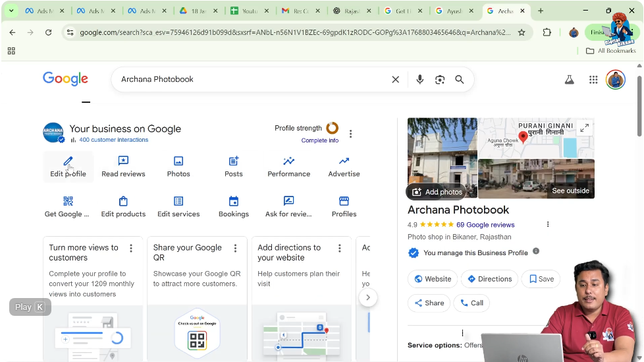Switch to the Youtube spreadsheet tab

coord(249,11)
